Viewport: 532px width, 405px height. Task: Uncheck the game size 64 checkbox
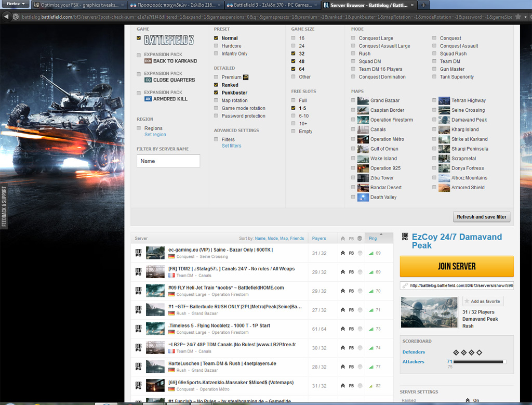(293, 69)
